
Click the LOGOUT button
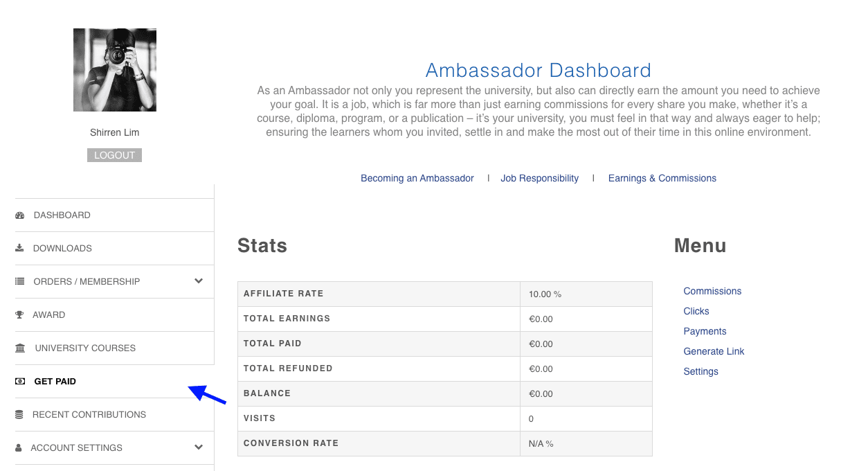tap(114, 154)
